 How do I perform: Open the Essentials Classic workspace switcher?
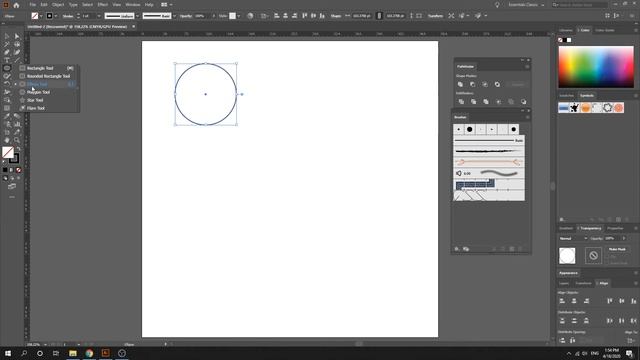pyautogui.click(x=527, y=5)
